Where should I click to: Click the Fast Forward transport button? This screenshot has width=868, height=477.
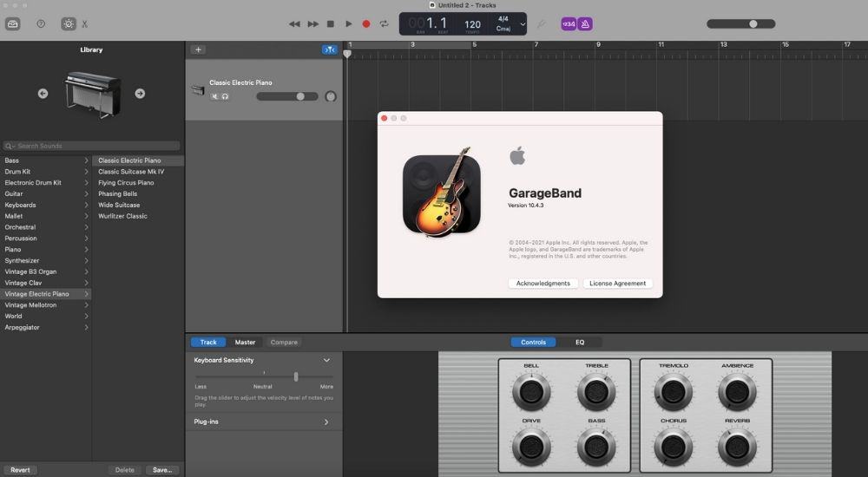[x=312, y=23]
